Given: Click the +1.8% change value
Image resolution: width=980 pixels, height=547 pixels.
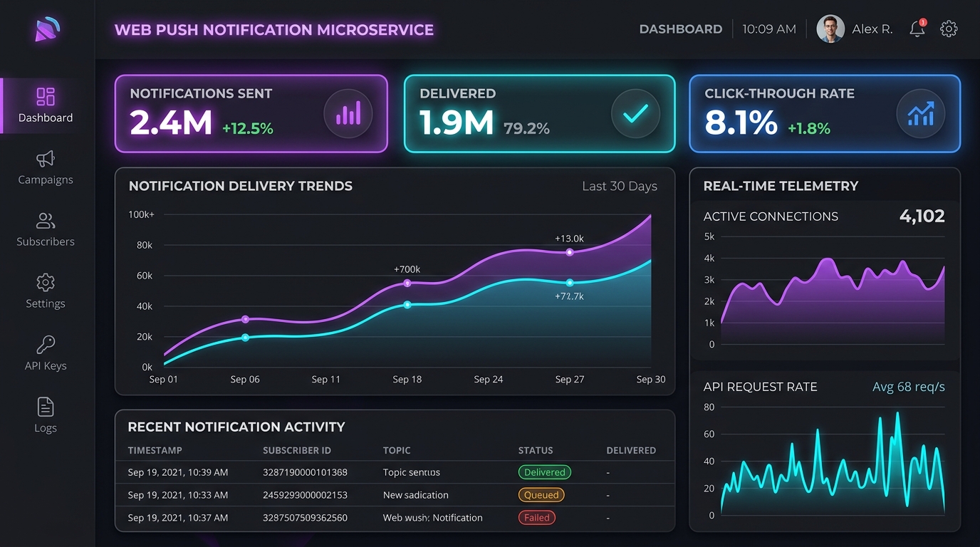Looking at the screenshot, I should coord(809,129).
